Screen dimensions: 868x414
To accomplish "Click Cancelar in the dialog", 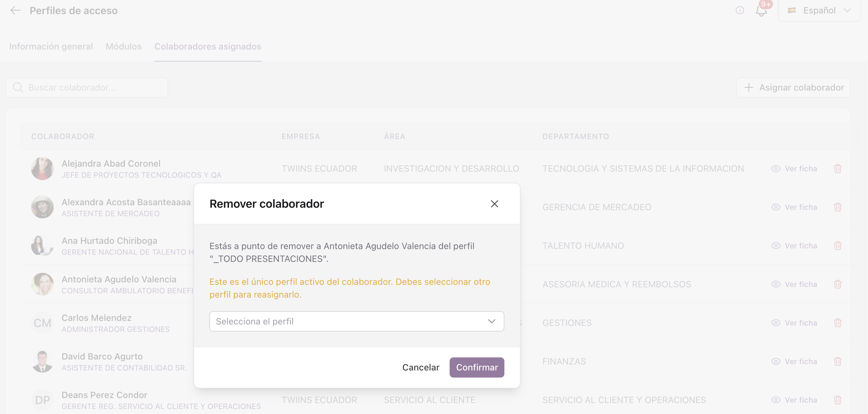I will 421,367.
